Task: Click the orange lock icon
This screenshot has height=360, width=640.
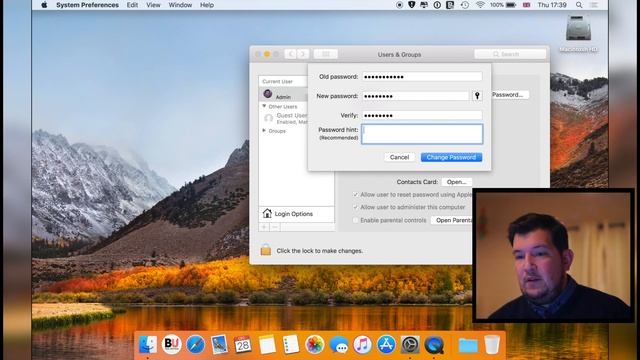Action: [266, 249]
